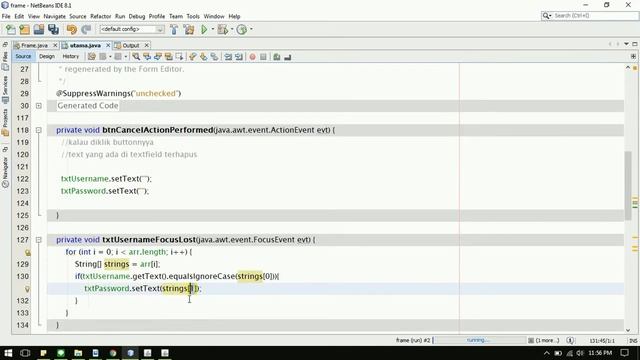Collapse the txtUsernameFocusLost method fold
Viewport: 640px width, 360px height.
click(x=39, y=240)
